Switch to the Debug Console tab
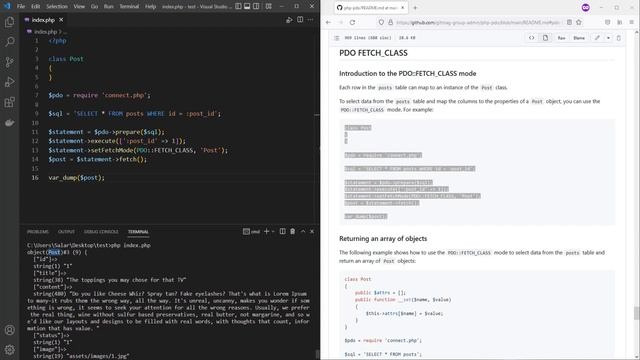This screenshot has height=360, width=640. point(101,231)
